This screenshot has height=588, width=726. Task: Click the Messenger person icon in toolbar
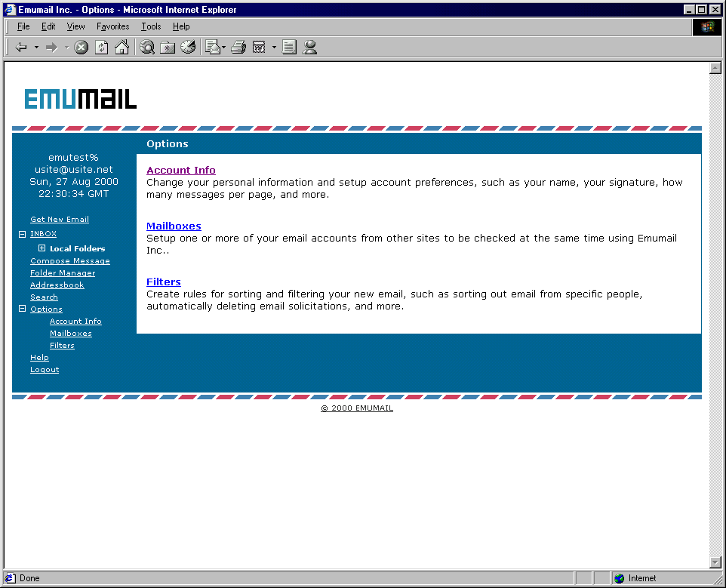pos(309,48)
